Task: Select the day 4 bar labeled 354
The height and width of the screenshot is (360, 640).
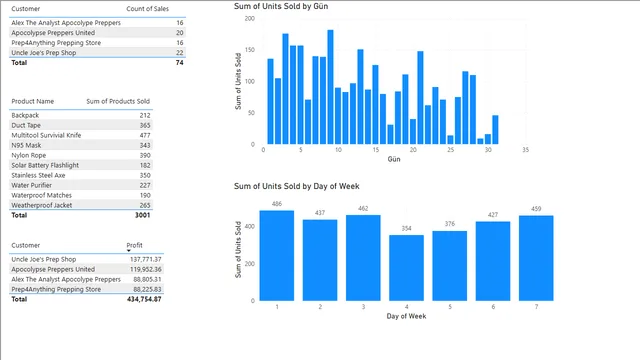Action: pos(407,268)
